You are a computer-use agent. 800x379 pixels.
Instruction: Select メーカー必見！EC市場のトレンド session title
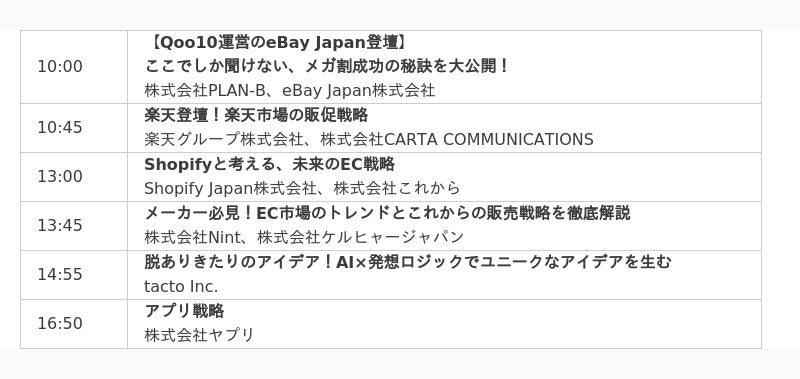pyautogui.click(x=387, y=213)
